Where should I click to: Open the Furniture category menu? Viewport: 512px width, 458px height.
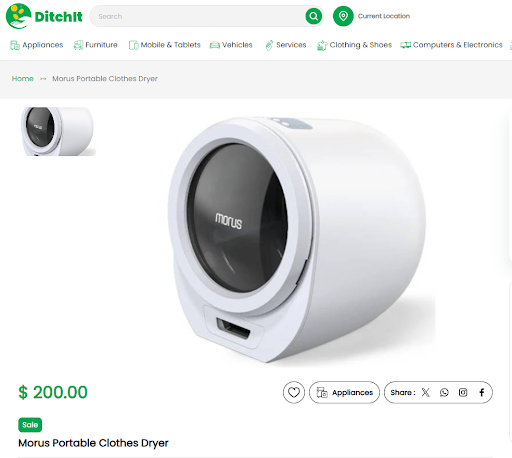coord(96,45)
